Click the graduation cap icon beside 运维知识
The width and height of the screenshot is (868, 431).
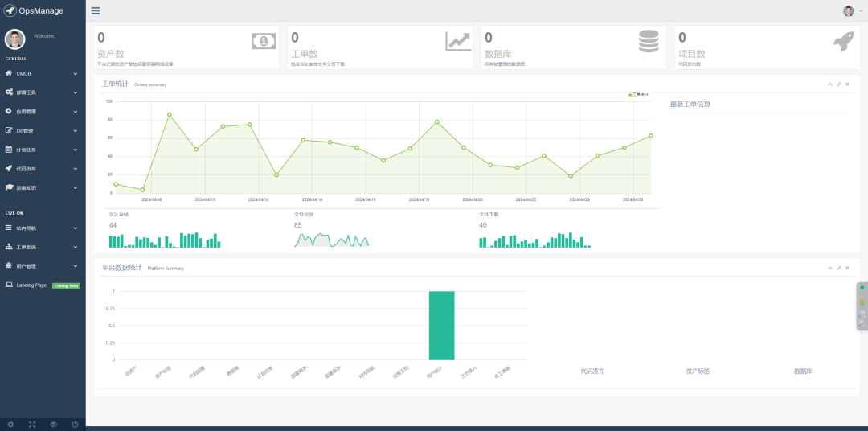[x=9, y=187]
